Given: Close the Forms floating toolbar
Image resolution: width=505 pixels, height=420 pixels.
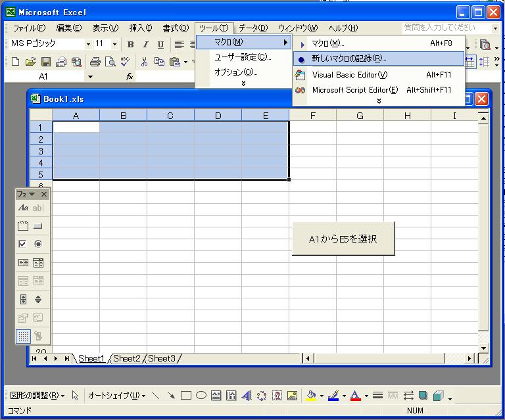Looking at the screenshot, I should pyautogui.click(x=44, y=194).
